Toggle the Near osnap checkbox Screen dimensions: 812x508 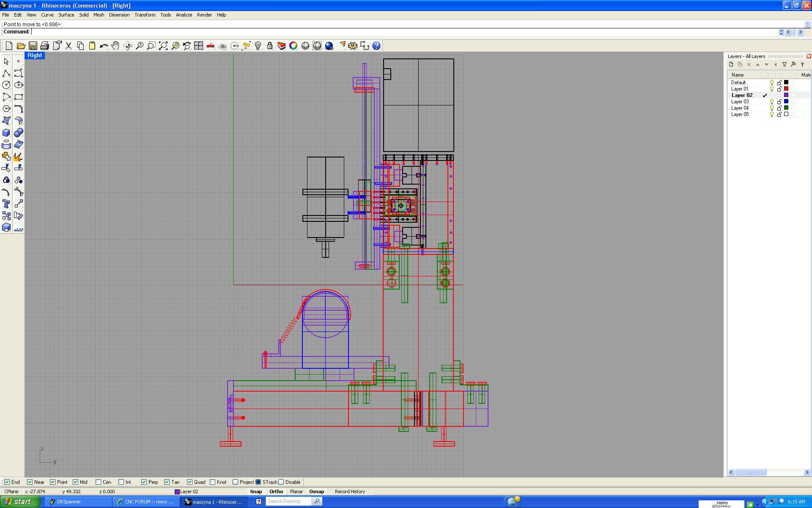(x=30, y=482)
